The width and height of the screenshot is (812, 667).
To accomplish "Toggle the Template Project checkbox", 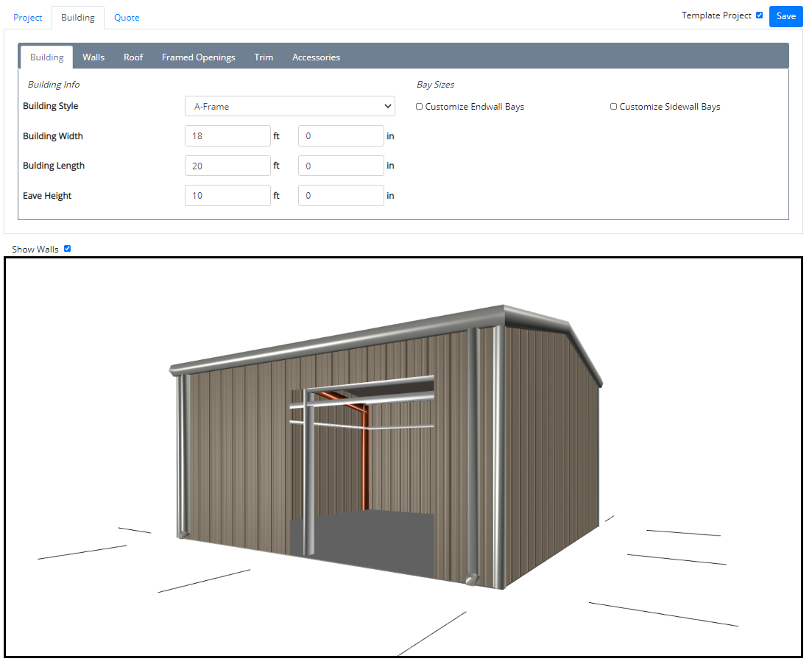I will [x=759, y=15].
